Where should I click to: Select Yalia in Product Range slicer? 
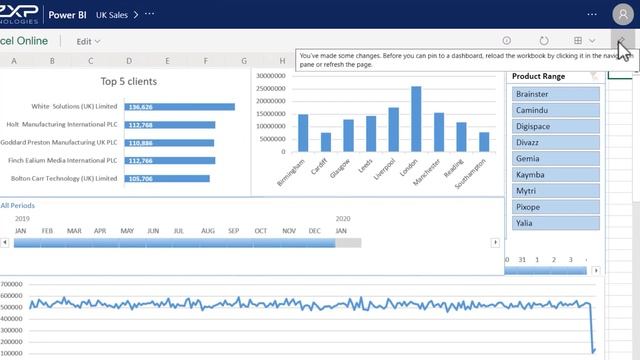[x=556, y=223]
